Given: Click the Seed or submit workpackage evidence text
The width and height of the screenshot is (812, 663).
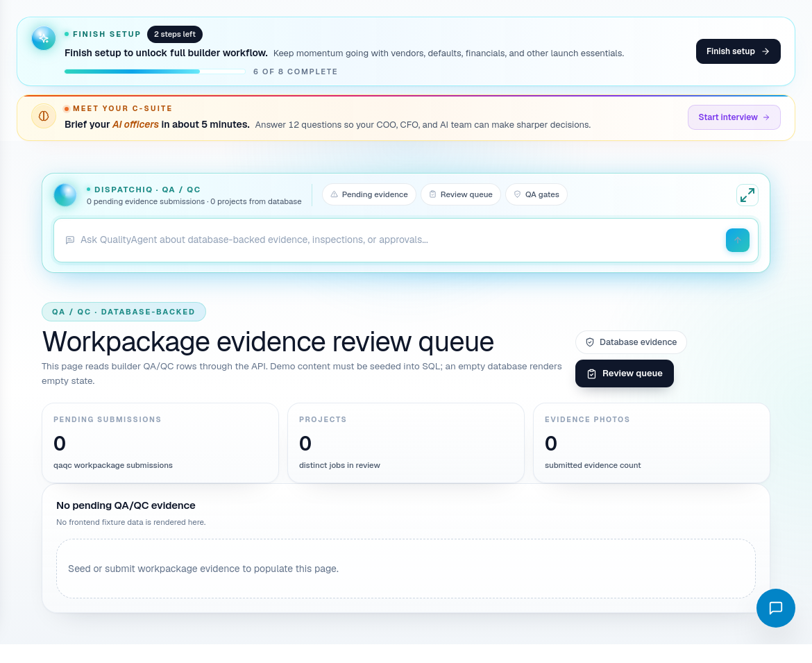Looking at the screenshot, I should [x=203, y=569].
